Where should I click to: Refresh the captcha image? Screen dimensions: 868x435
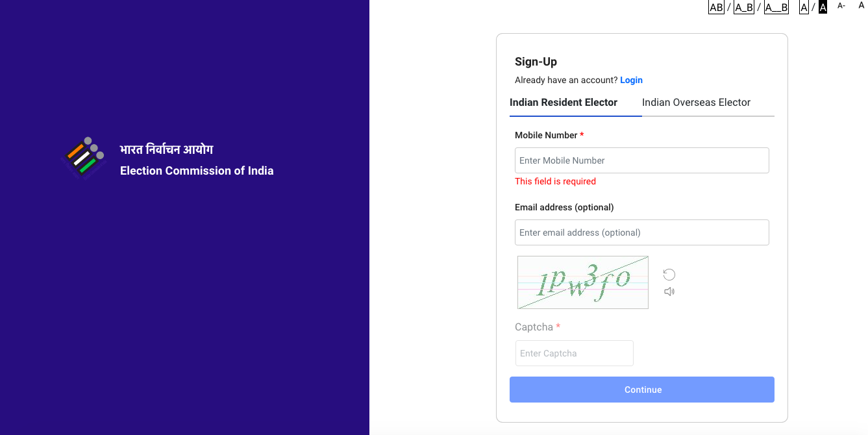669,274
